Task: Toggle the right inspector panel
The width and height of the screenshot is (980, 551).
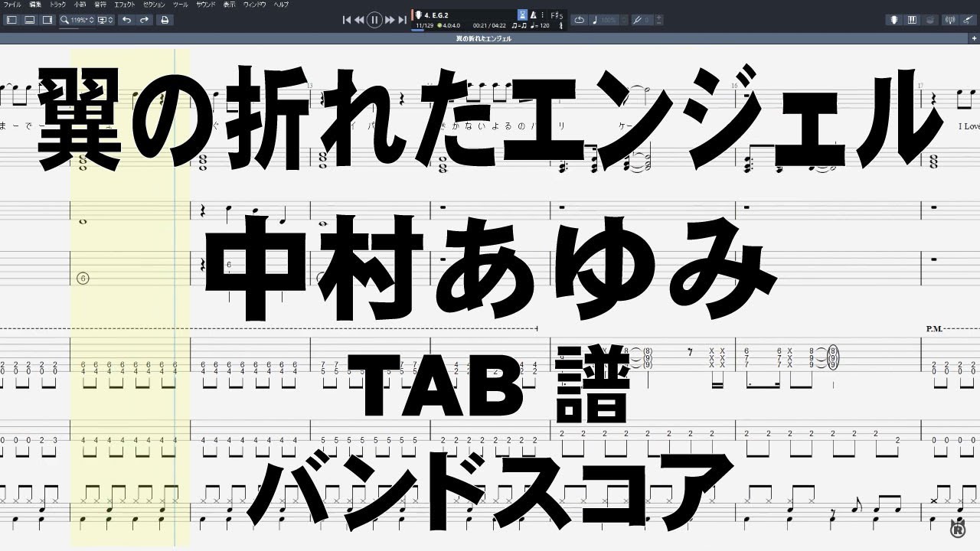Action: tap(48, 20)
